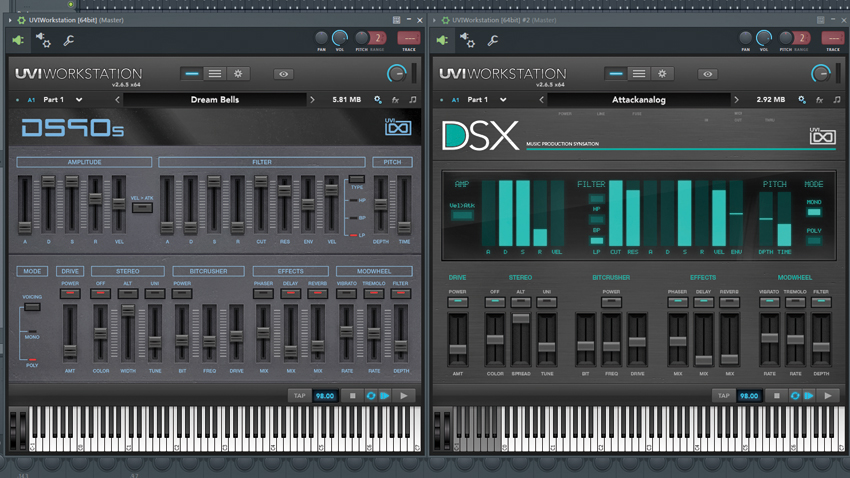Viewport: 850px width, 478px height.
Task: Toggle the DRIVE power switch in the DS90s
Action: tap(70, 293)
